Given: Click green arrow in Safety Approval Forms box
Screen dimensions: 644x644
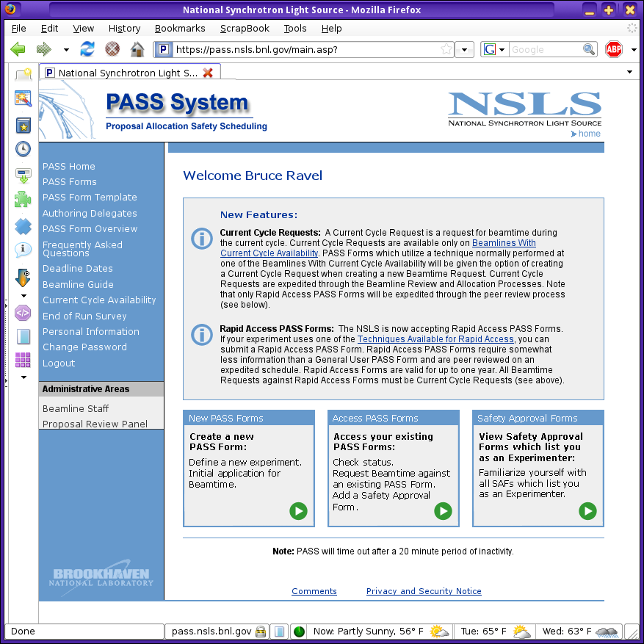Looking at the screenshot, I should 587,511.
